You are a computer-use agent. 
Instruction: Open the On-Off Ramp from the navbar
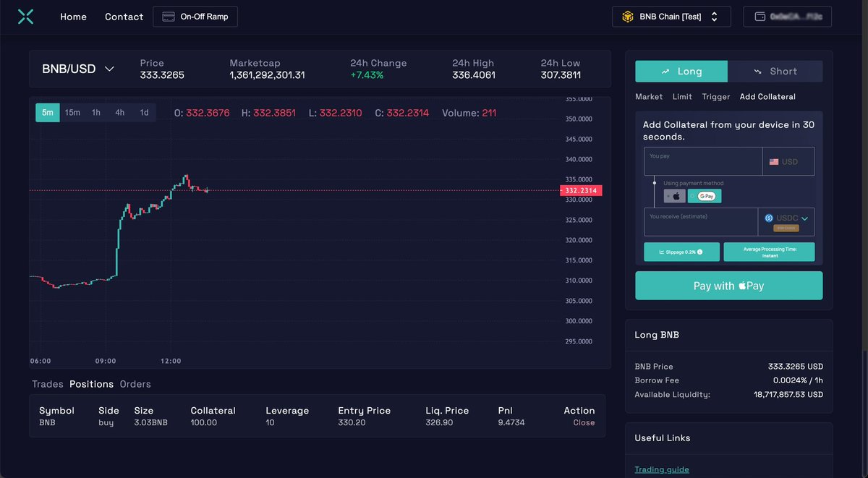[x=195, y=16]
